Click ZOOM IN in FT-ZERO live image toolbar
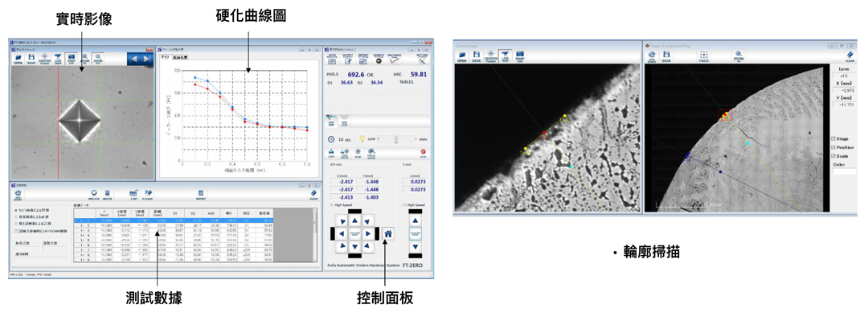 [84, 59]
